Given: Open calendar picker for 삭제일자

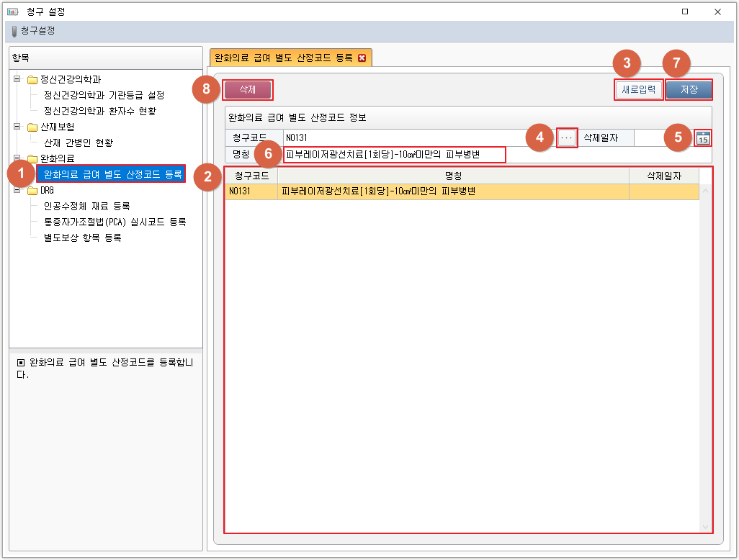Looking at the screenshot, I should (x=704, y=138).
